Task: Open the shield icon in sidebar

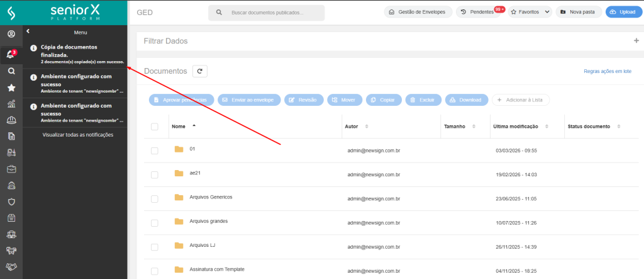Action: tap(11, 202)
